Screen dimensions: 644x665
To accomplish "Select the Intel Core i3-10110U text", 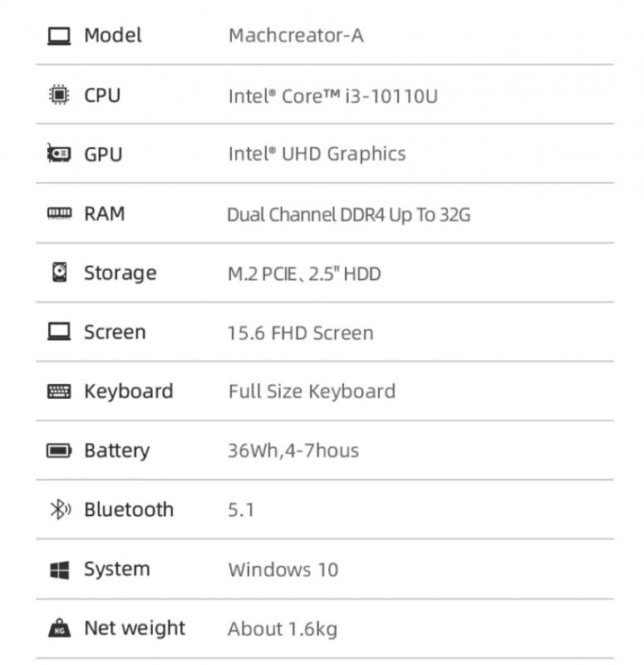I will coord(333,96).
